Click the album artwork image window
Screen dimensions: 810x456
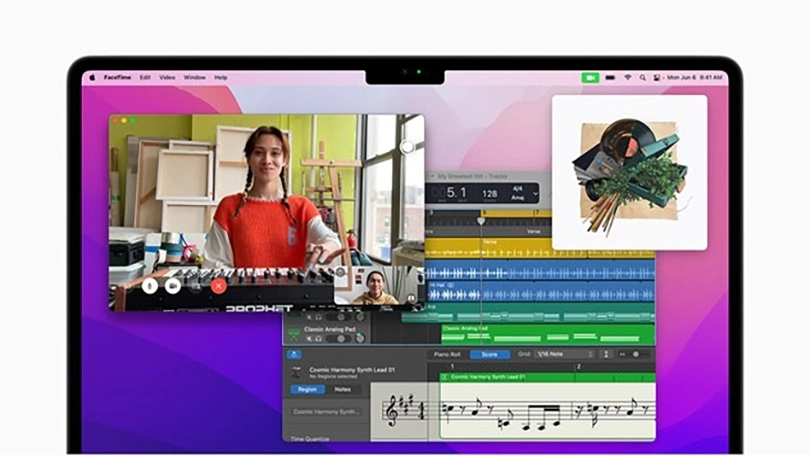coord(630,172)
